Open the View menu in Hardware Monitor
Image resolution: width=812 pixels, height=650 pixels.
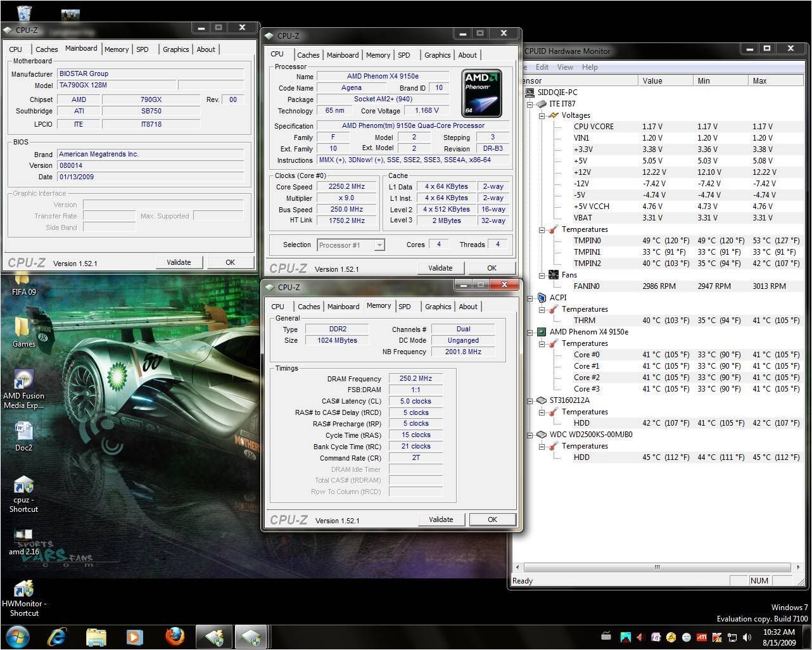565,67
